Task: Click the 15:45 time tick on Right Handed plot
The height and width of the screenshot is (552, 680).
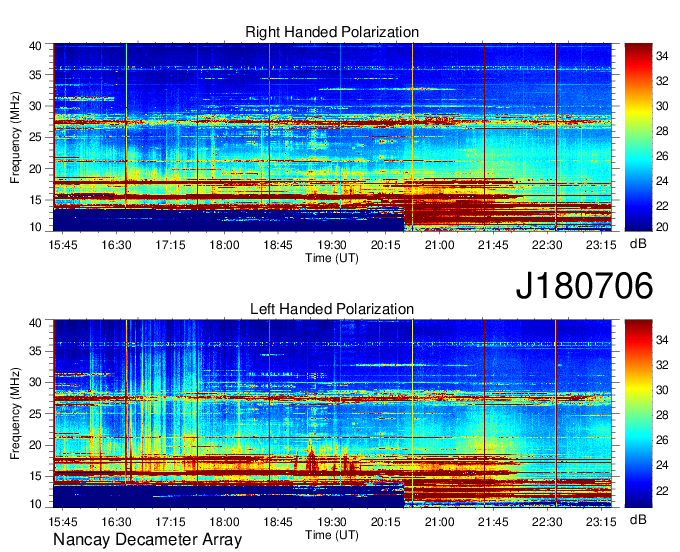Action: [x=63, y=245]
